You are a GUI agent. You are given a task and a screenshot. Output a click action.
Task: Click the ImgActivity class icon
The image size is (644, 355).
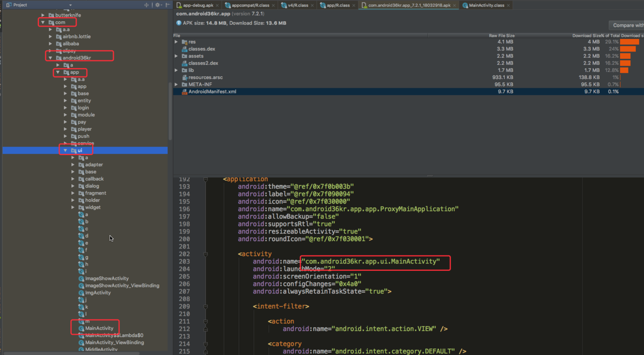pyautogui.click(x=81, y=293)
